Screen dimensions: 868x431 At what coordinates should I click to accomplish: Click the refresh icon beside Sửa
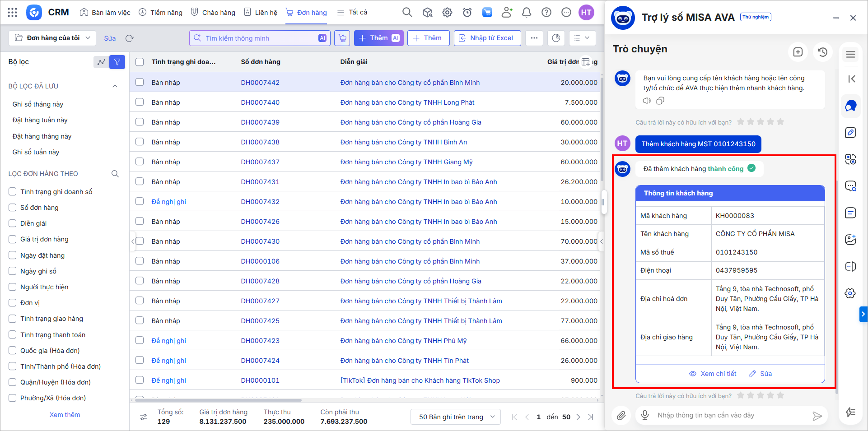[x=130, y=38]
